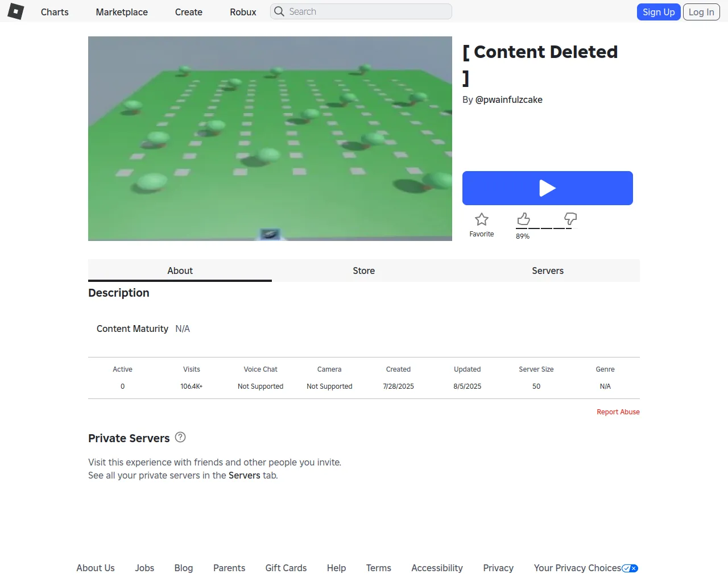Start the experience with the Play button
Screen dimensions: 728x582
point(548,188)
